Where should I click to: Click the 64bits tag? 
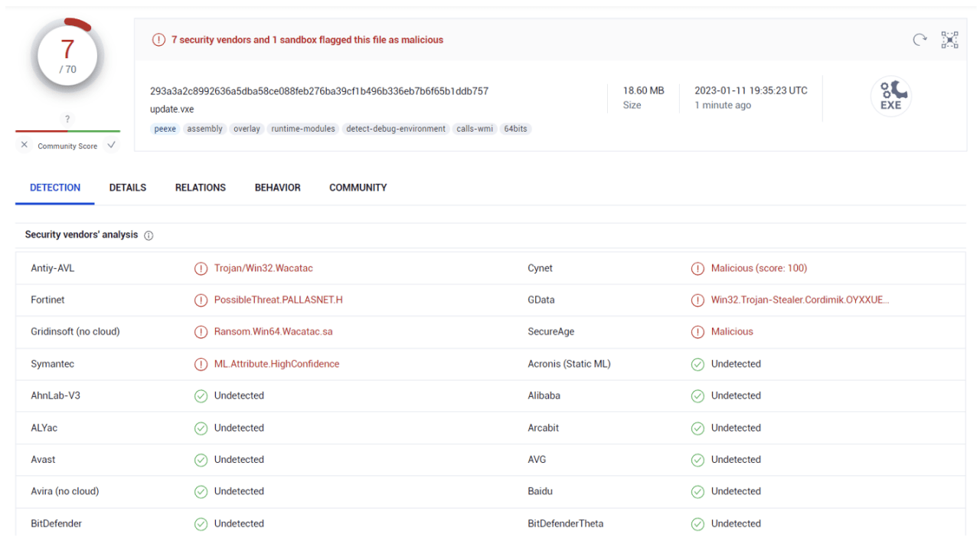(x=516, y=129)
